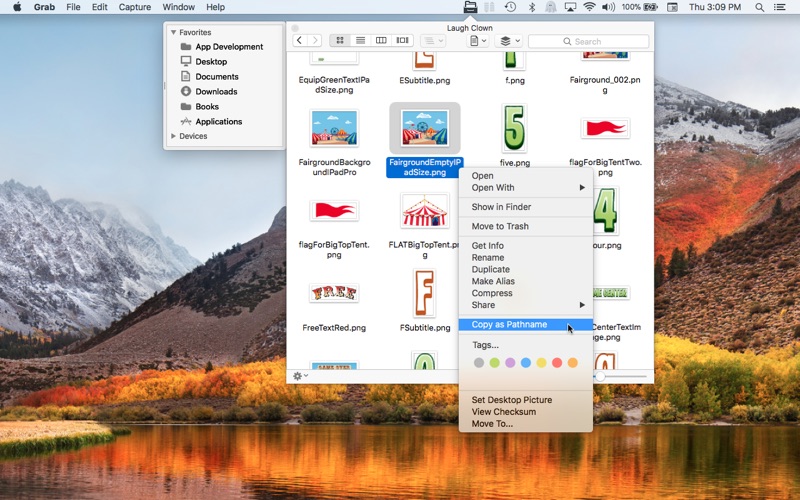
Task: Open the Capture menu in menu bar
Action: tap(135, 7)
